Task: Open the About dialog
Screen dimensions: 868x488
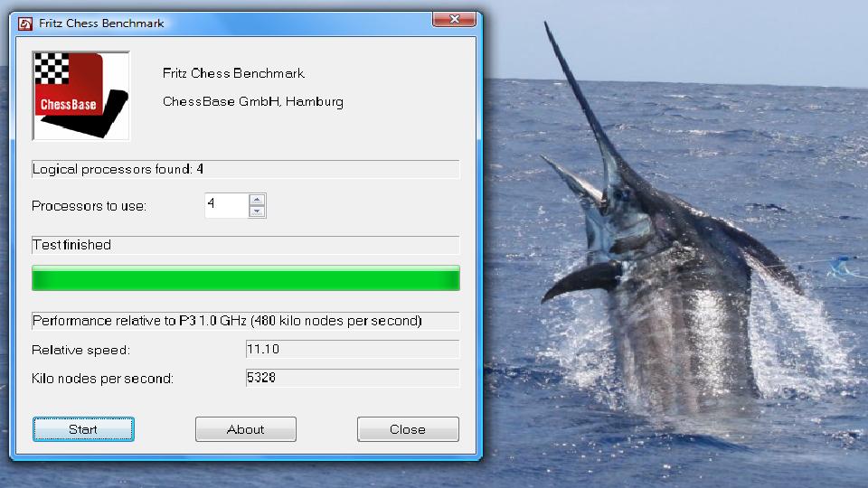Action: click(x=246, y=429)
